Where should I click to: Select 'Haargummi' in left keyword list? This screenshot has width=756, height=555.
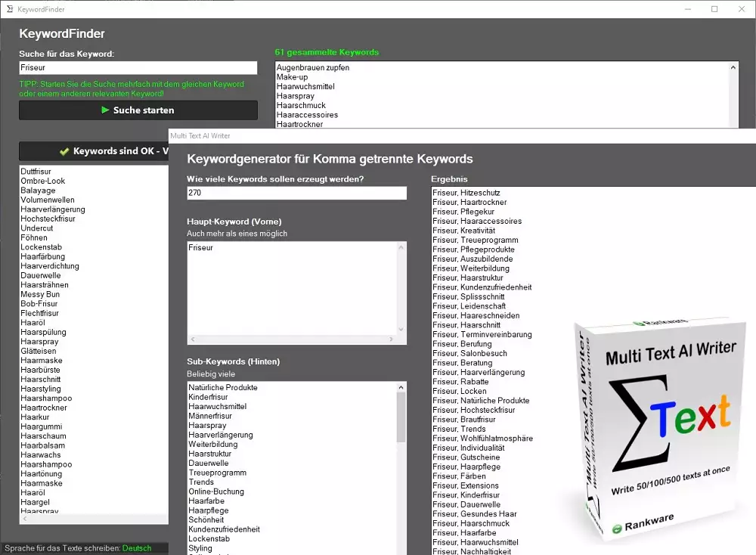(x=41, y=426)
